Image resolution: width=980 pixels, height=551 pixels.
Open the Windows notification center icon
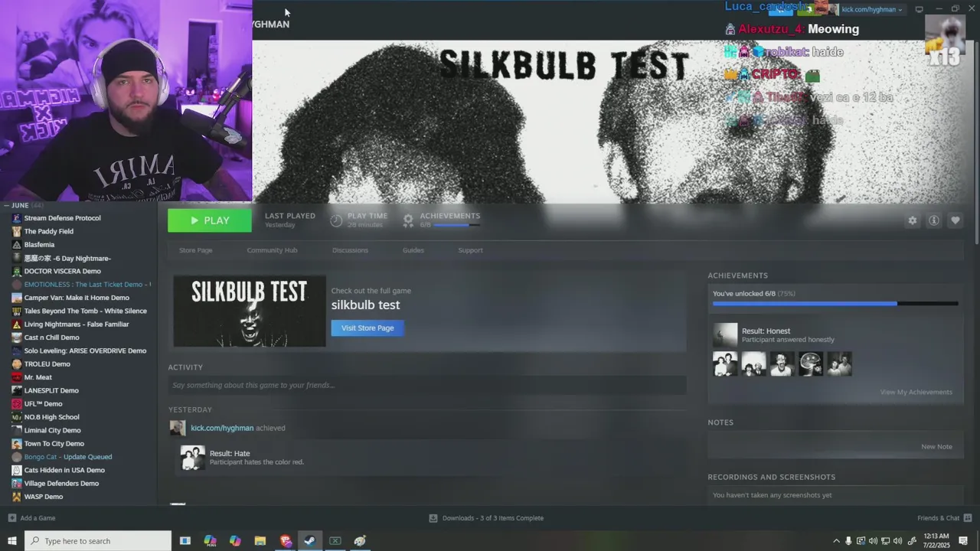click(x=963, y=541)
